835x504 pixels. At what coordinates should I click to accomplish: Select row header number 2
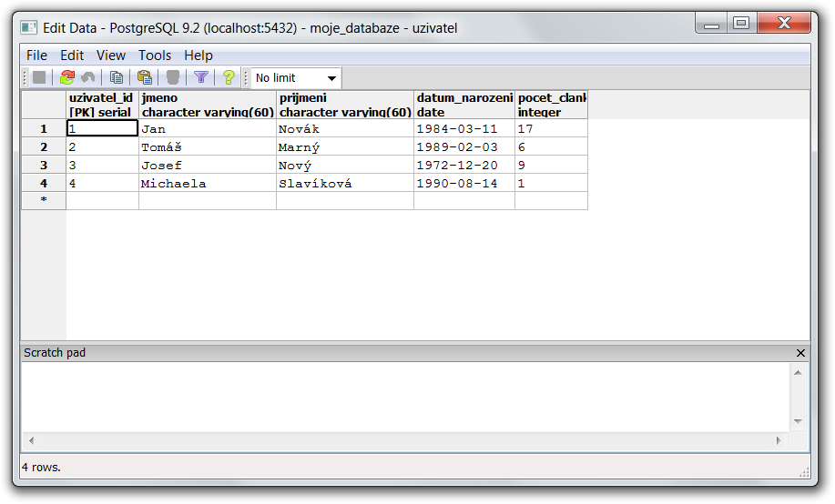(44, 146)
